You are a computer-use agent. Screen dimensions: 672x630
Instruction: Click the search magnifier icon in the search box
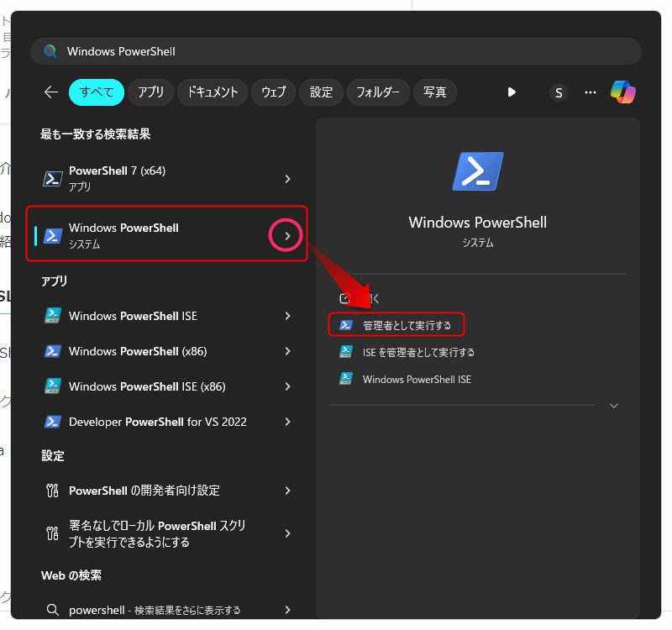[50, 51]
